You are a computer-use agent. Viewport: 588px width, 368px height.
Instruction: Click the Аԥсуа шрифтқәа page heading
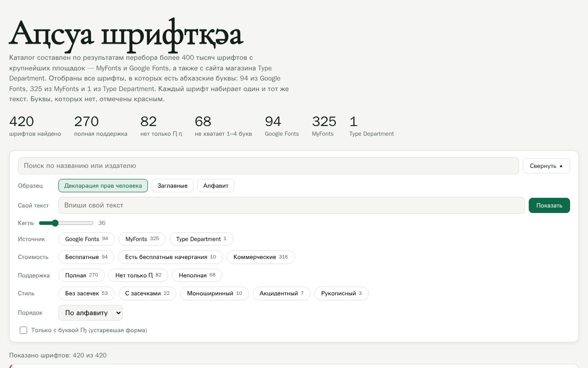126,34
